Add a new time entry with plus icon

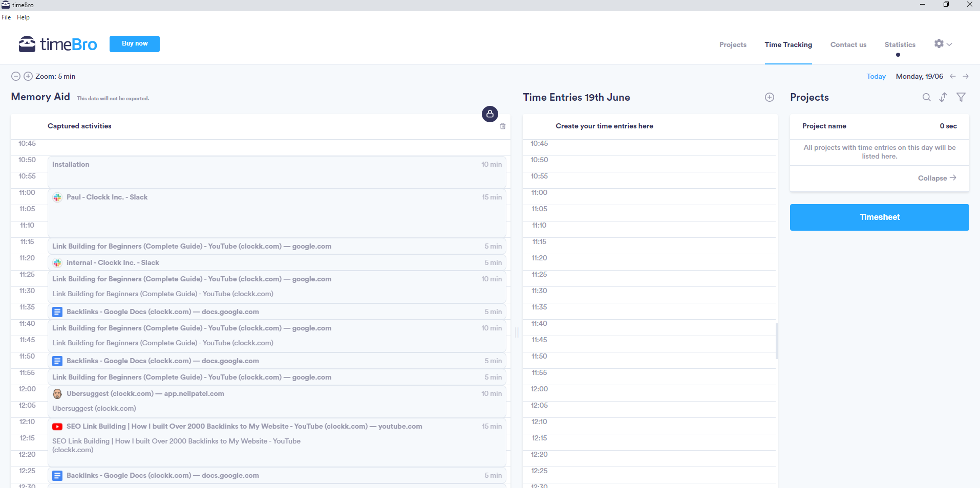tap(770, 97)
